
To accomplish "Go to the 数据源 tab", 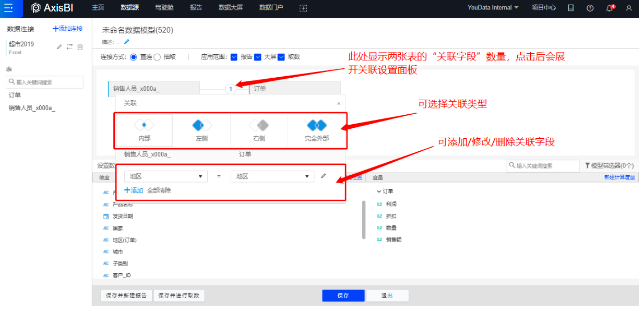I will click(x=129, y=8).
